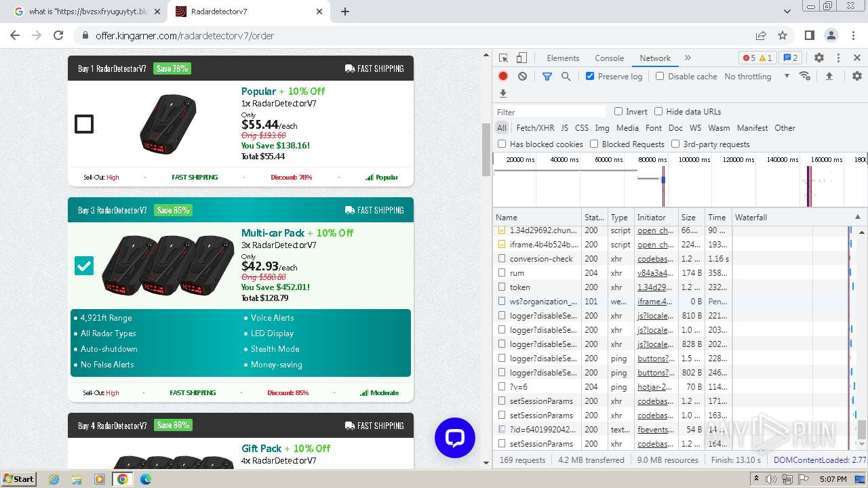The width and height of the screenshot is (868, 488).
Task: Import HAR file with upload icon
Action: 829,77
